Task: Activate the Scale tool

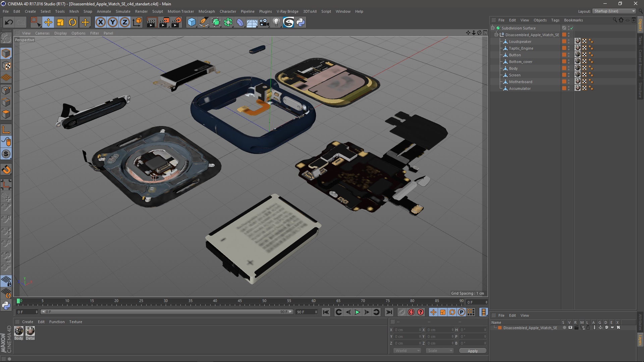Action: click(60, 22)
